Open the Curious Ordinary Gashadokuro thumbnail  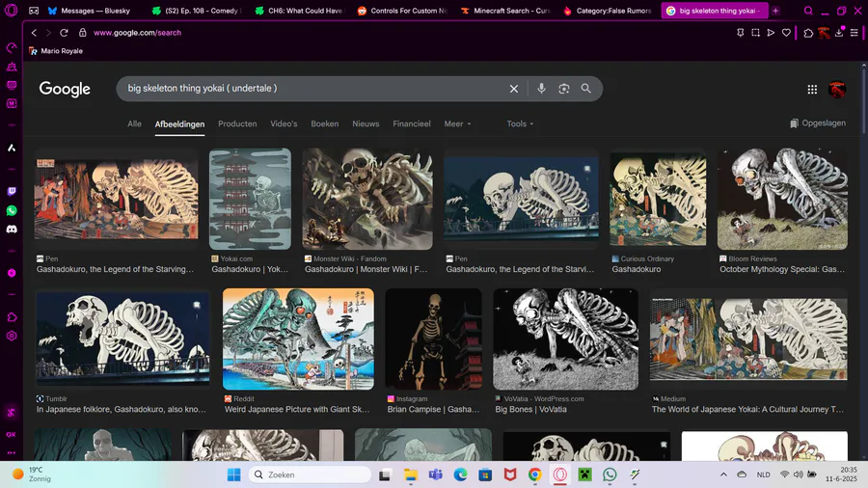click(658, 200)
